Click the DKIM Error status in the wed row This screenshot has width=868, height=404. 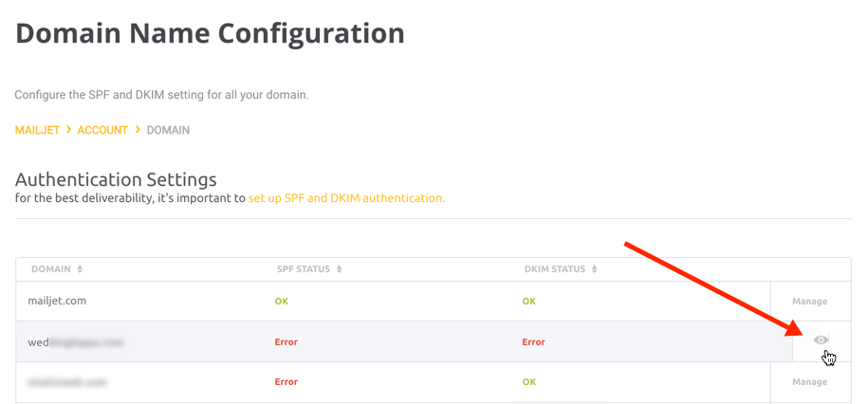tap(534, 342)
